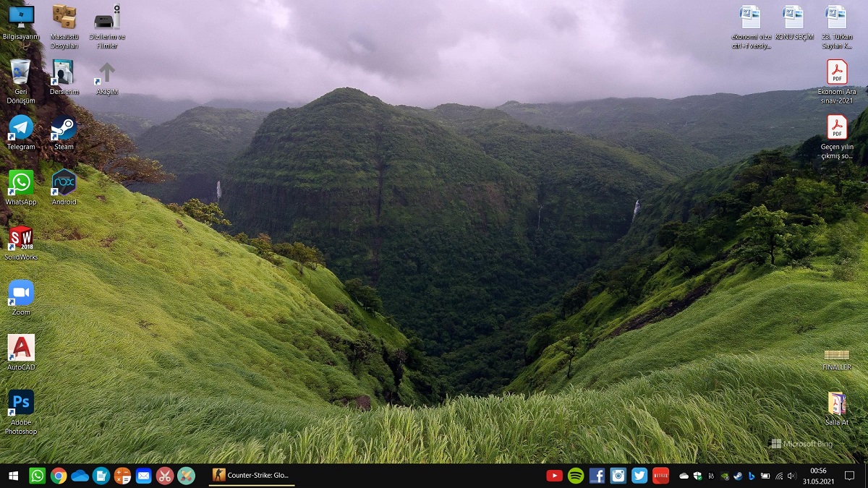Open the FİNALLER folder on desktop
Screen dimensions: 868x488
(x=837, y=354)
